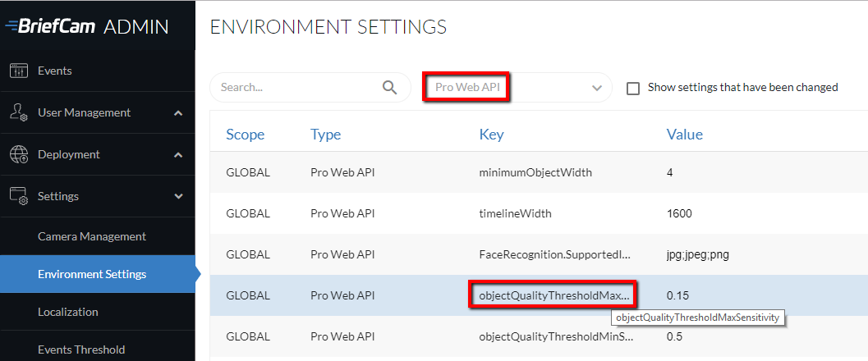Open Camera Management in the sidebar
Viewport: 868px width, 361px height.
click(92, 236)
